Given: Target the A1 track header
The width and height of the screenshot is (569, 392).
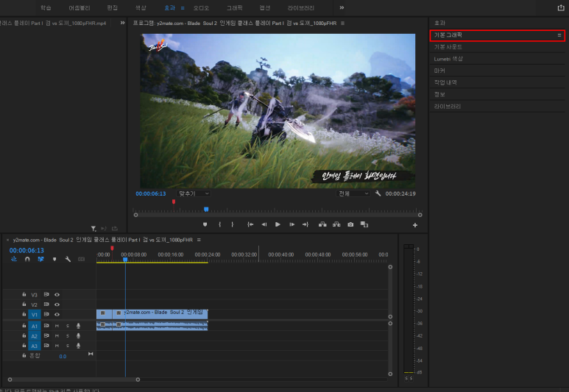Looking at the screenshot, I should 35,326.
